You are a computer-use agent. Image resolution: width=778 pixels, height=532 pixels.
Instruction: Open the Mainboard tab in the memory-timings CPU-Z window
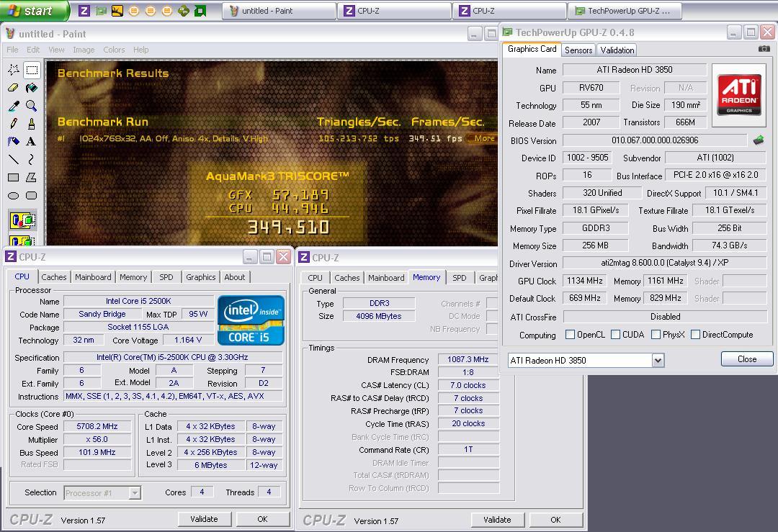click(x=386, y=278)
